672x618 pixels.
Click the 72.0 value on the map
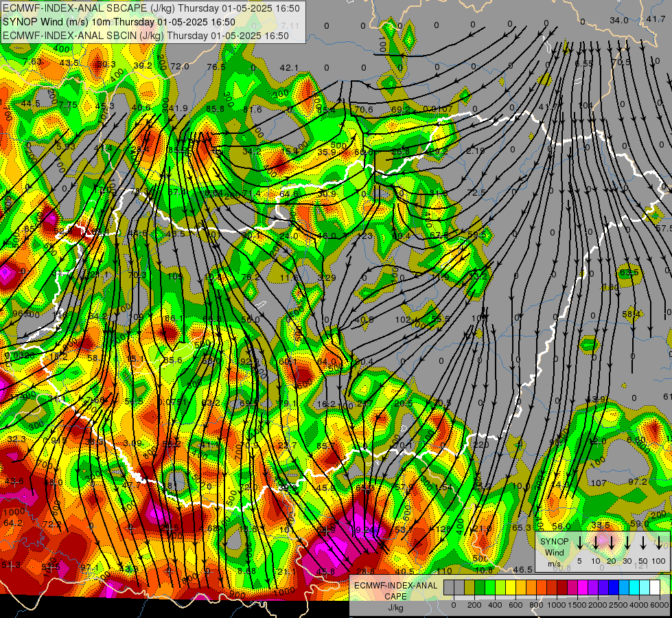pos(180,66)
